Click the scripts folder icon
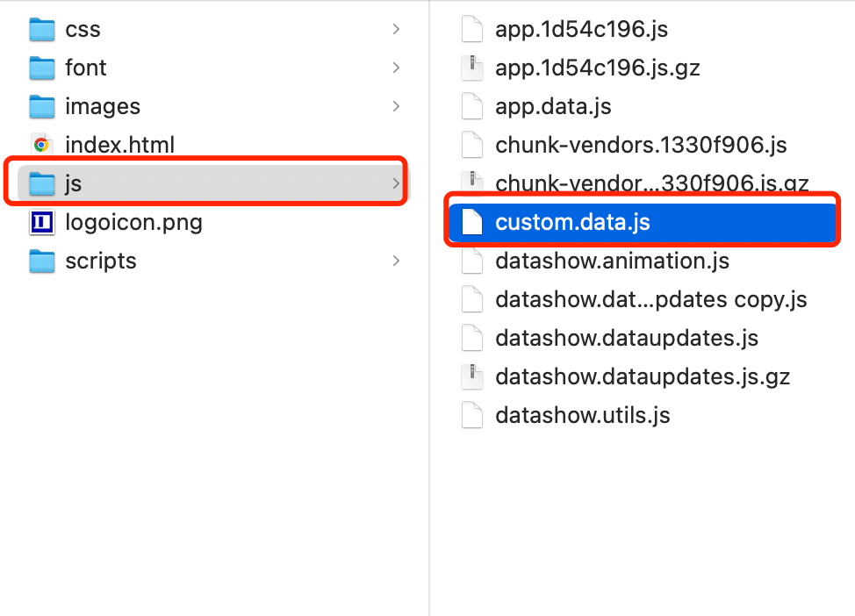This screenshot has height=616, width=855. pyautogui.click(x=41, y=261)
